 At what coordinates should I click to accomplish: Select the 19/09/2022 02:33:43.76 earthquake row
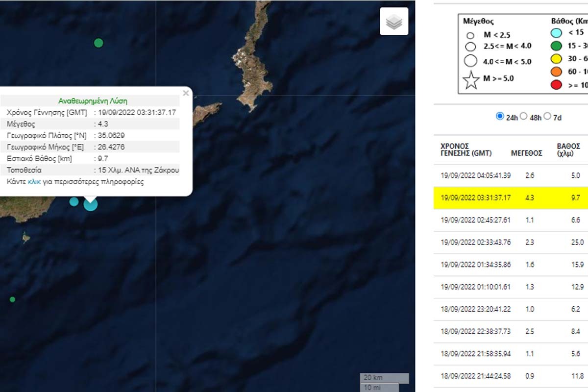click(x=511, y=243)
